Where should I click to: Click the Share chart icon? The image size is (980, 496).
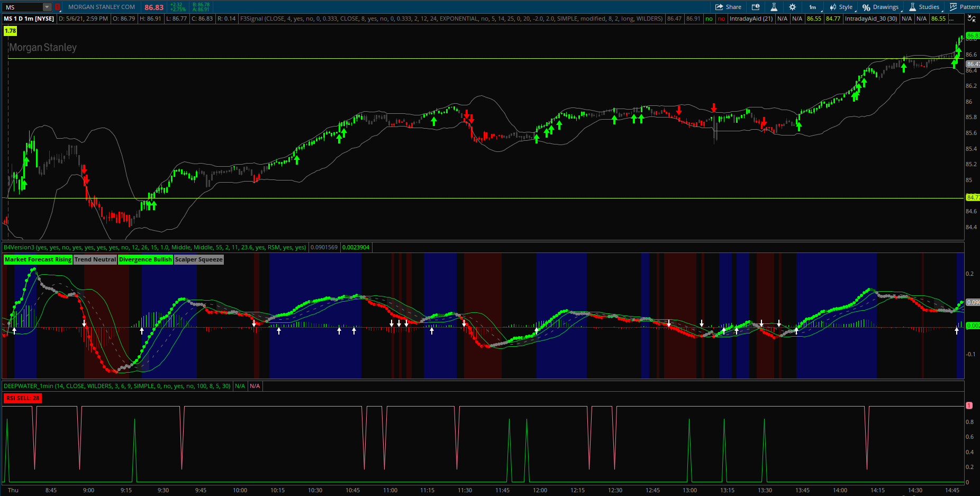[728, 7]
